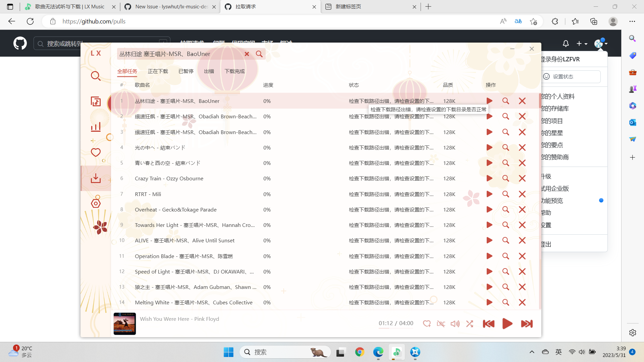This screenshot has height=362, width=644.
Task: Open the leaderboard panel in LX Music
Action: click(96, 127)
